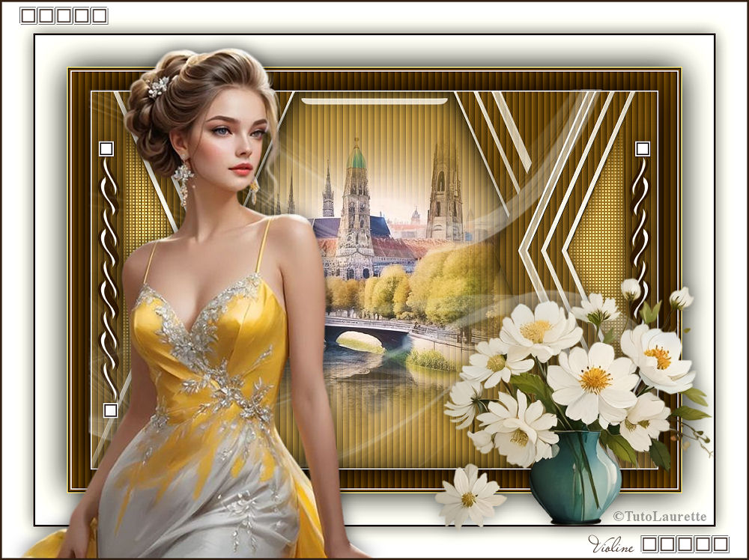The image size is (749, 560).
Task: Click the silver hair accessory in woman's bun
Action: [x=158, y=88]
